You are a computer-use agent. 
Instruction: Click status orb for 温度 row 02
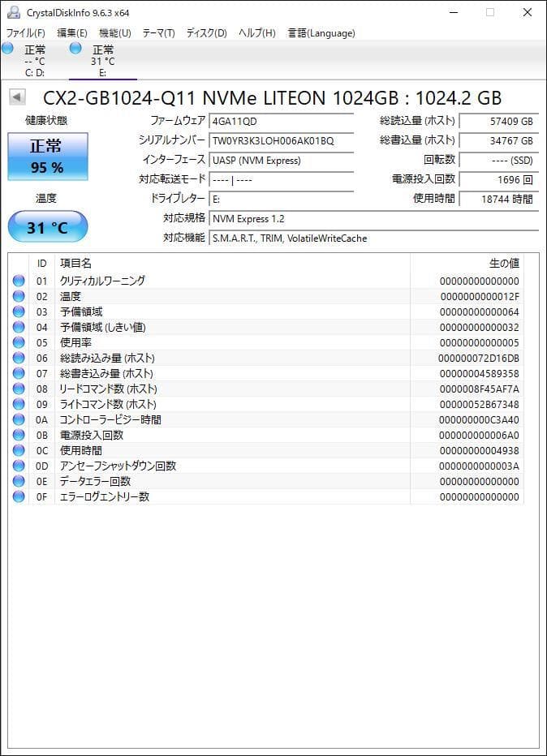coord(19,295)
